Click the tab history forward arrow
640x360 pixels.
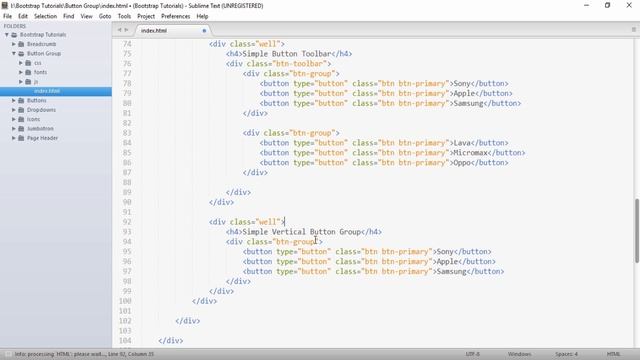(126, 30)
